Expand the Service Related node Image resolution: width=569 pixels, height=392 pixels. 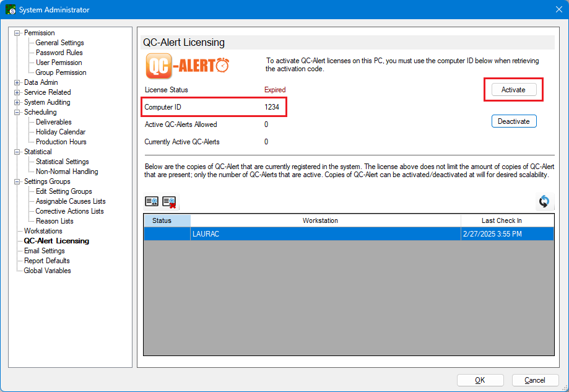[x=17, y=92]
